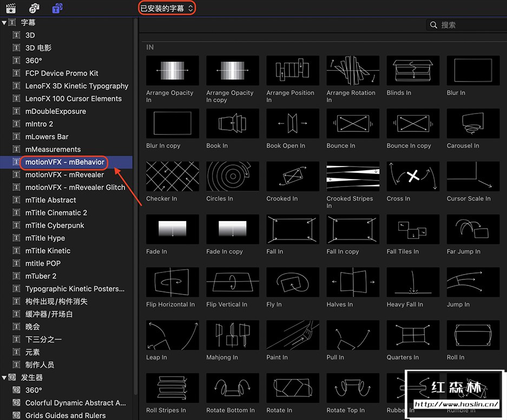
Task: Select the Cursor Scale In thumbnail
Action: coord(473,176)
